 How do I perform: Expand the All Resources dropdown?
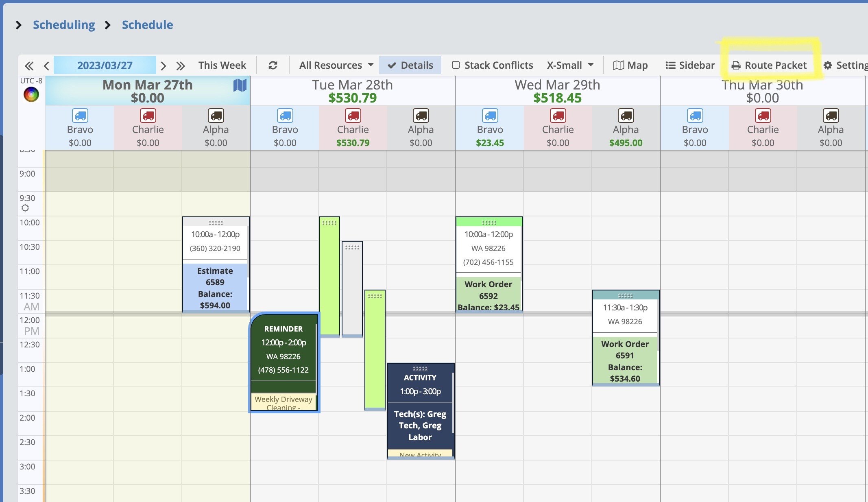[336, 65]
